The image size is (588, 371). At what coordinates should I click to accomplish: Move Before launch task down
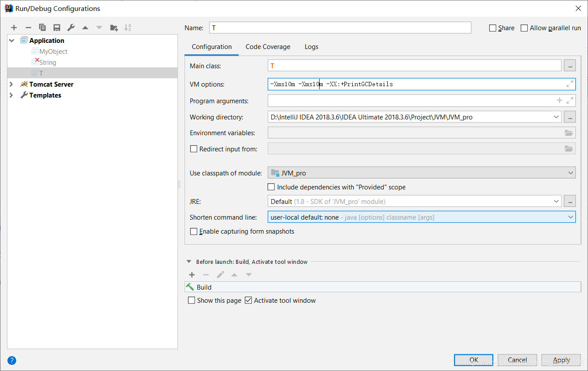click(249, 275)
